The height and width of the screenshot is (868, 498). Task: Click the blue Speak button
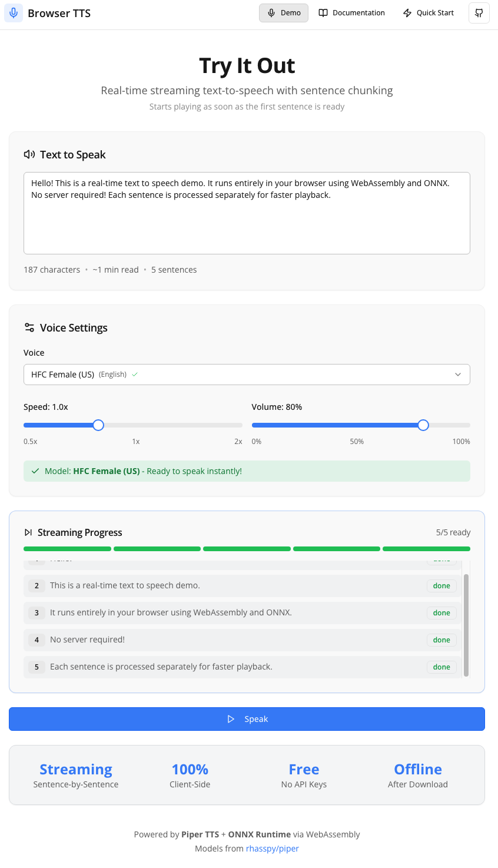[247, 719]
